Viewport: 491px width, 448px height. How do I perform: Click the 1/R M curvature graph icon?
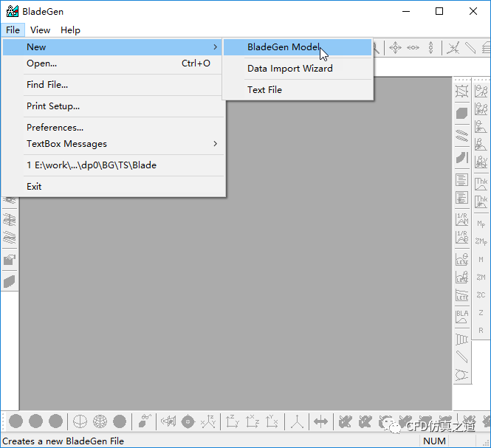click(462, 219)
